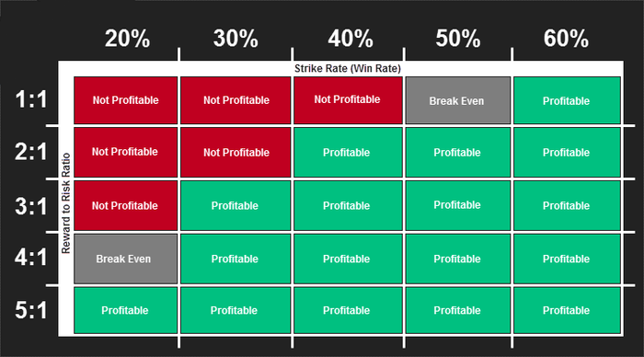The width and height of the screenshot is (644, 357).
Task: Click the green Profitable cell at 1:1, 60%
Action: [567, 100]
